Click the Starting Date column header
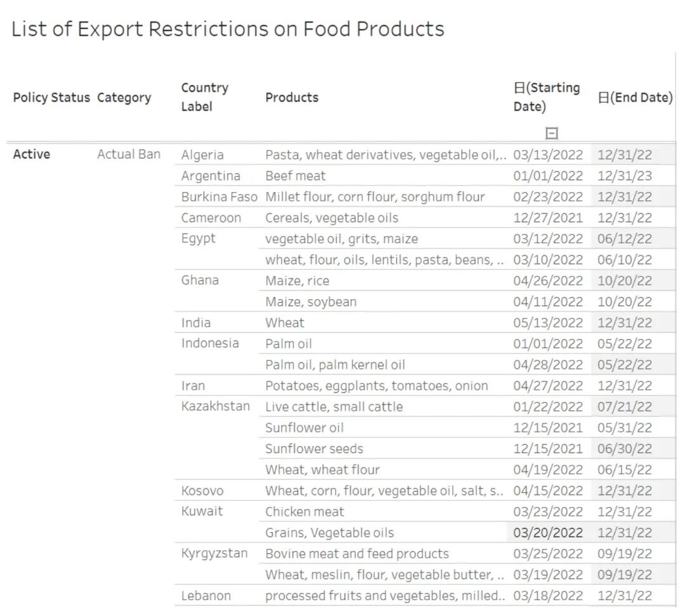685x616 pixels. (547, 97)
